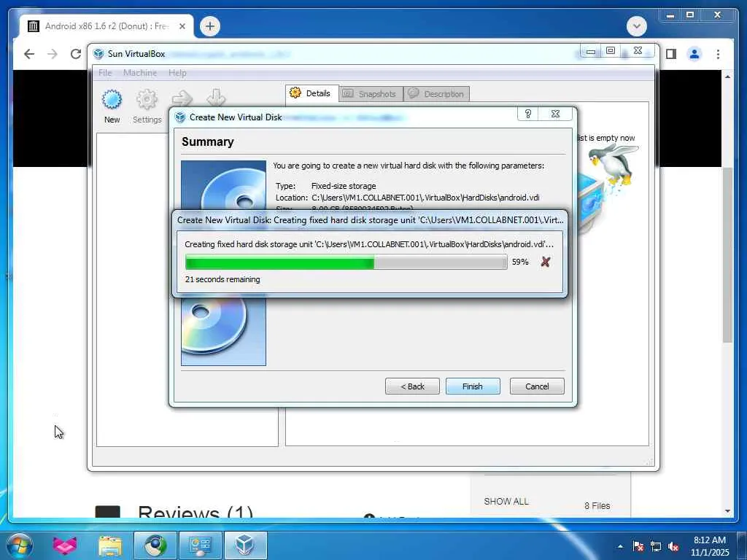Click the '21 seconds remaining' text
Viewport: 747px width, 560px height.
point(222,279)
